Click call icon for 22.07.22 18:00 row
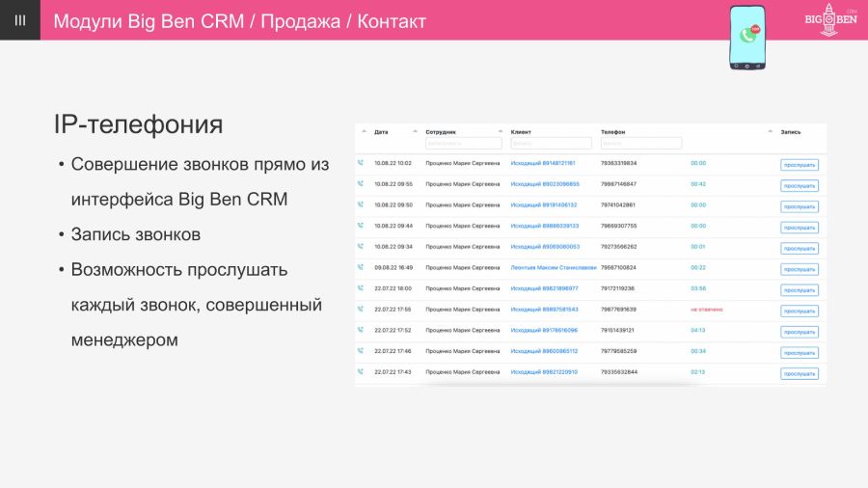The image size is (868, 488). point(361,288)
